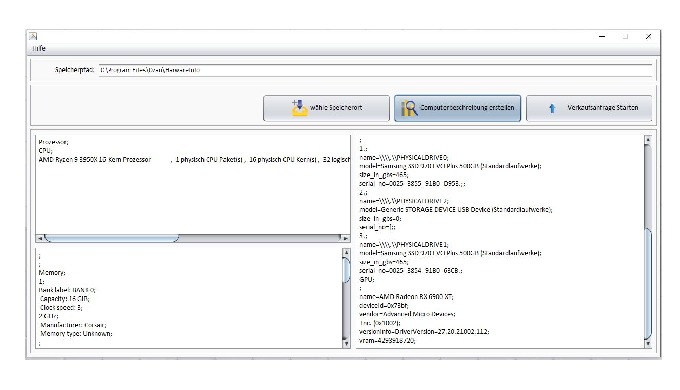The height and width of the screenshot is (390, 680).
Task: Click the blue upload arrow icon
Action: (x=552, y=108)
